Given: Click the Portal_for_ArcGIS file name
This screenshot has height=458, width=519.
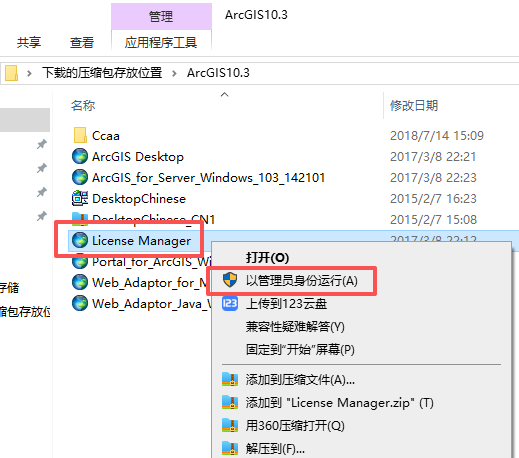Looking at the screenshot, I should coord(152,262).
